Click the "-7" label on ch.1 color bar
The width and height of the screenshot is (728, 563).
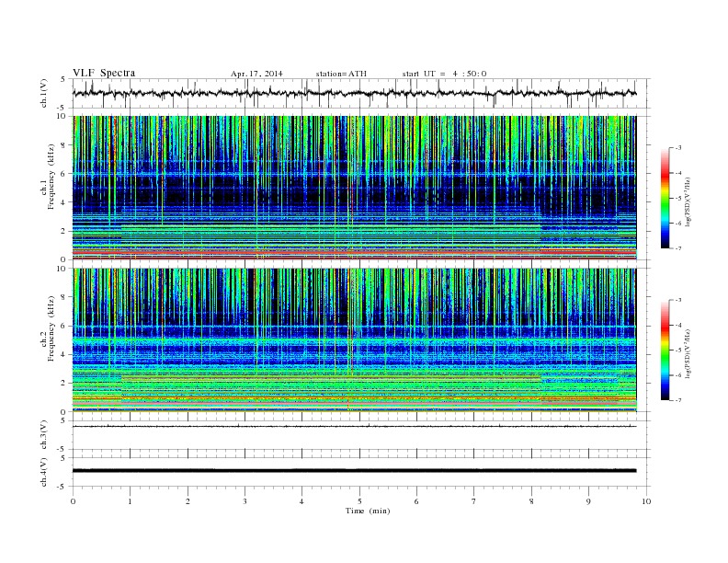point(677,248)
